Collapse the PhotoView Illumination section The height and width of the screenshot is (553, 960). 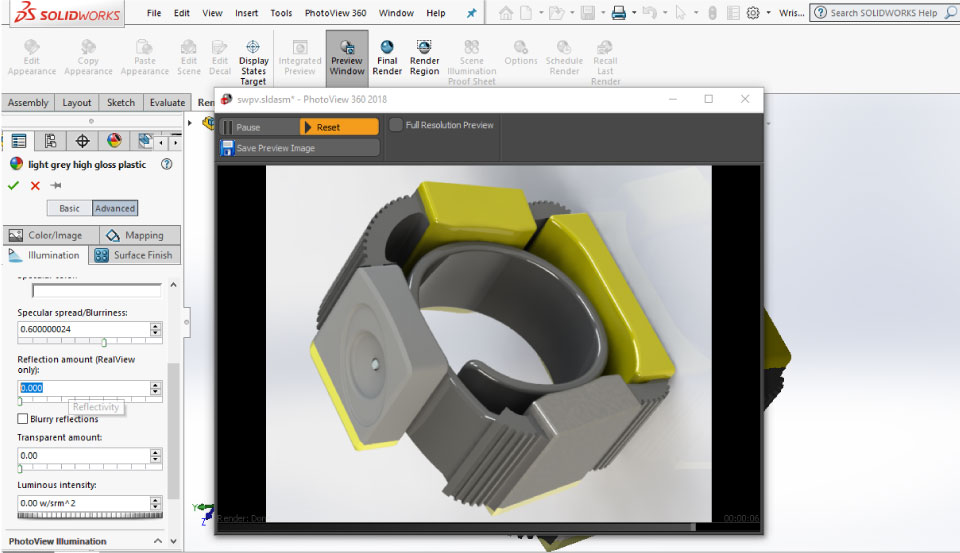158,541
